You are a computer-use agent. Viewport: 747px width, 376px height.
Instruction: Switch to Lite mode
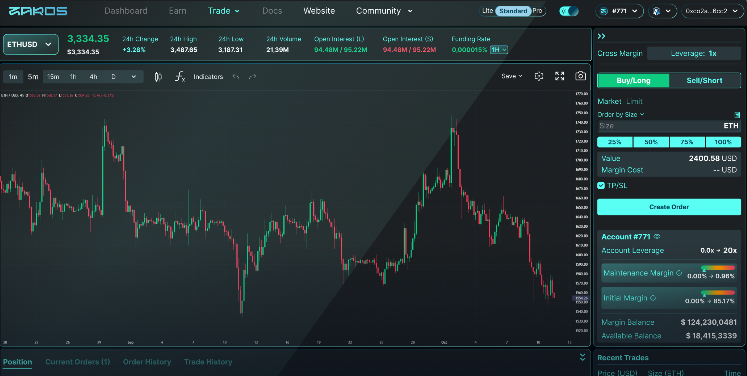[487, 11]
